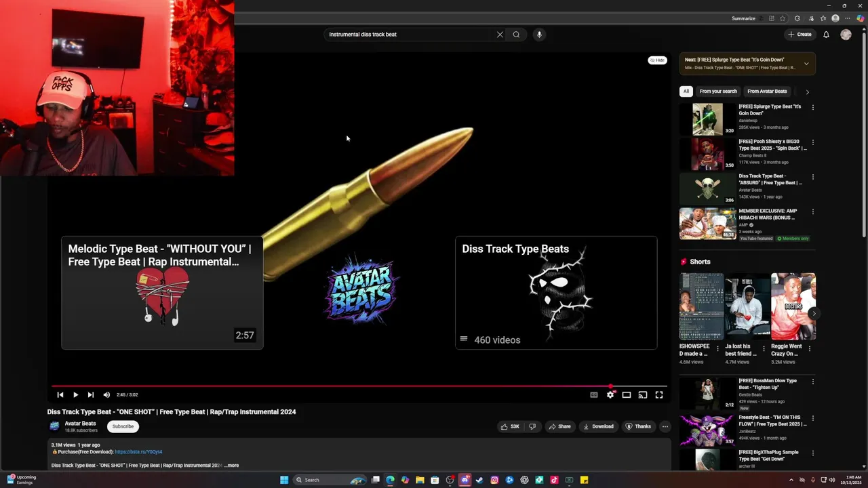Expand the Next up mix panel
This screenshot has height=488, width=868.
tap(806, 64)
